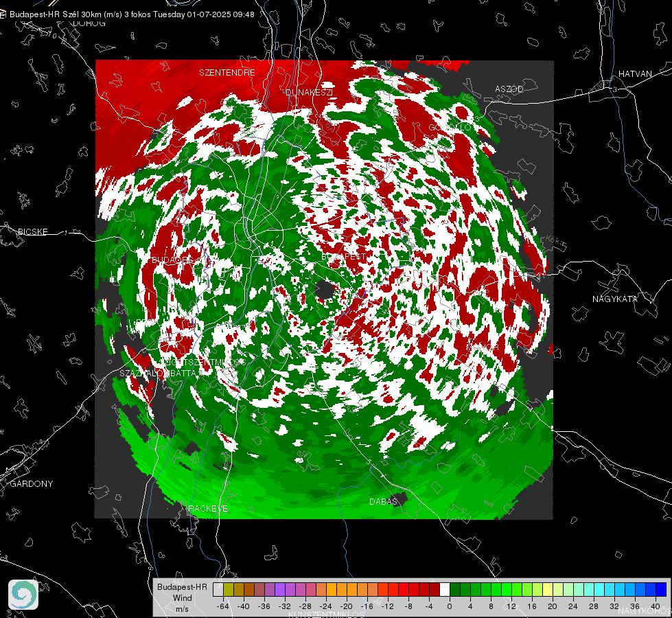Click the NAGYKOROS label at bottom right
The width and height of the screenshot is (672, 618).
coord(645,610)
